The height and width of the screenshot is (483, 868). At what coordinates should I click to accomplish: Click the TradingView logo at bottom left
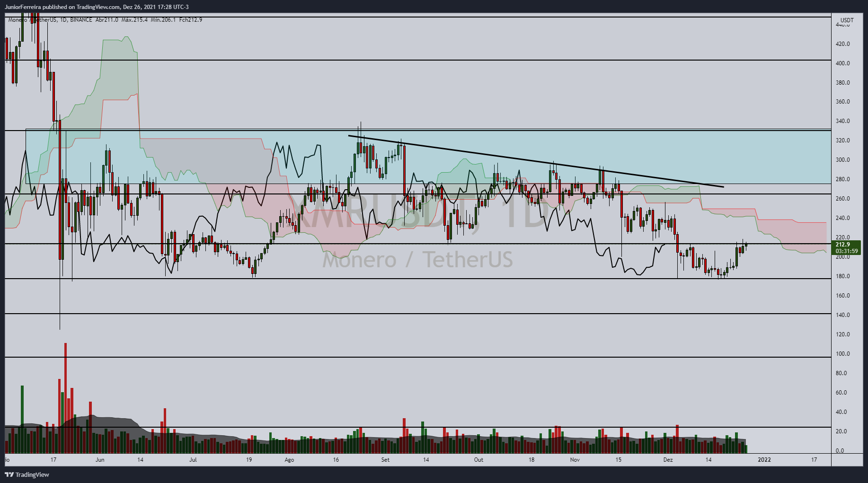click(x=27, y=474)
